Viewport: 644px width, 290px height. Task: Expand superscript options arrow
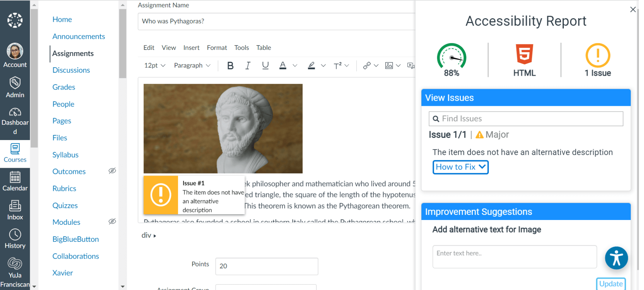347,66
